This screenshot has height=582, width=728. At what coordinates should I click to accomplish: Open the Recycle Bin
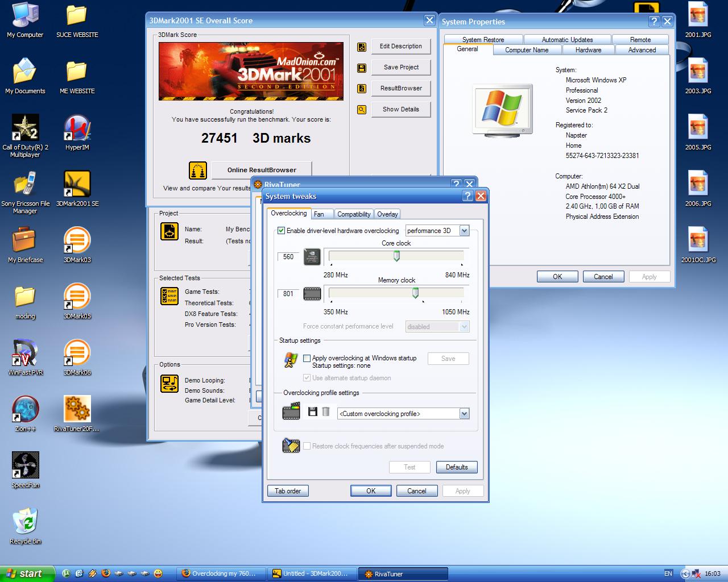pos(25,526)
